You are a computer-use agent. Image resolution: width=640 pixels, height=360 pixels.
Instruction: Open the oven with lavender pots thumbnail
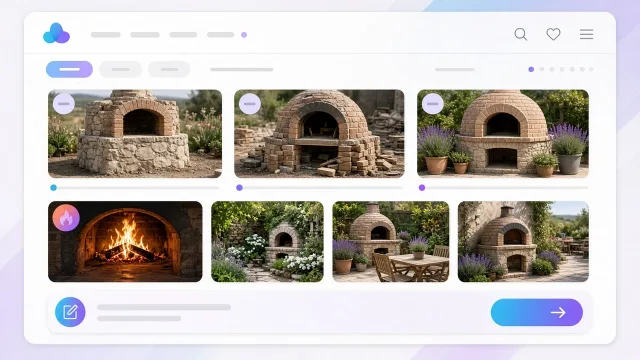(503, 134)
